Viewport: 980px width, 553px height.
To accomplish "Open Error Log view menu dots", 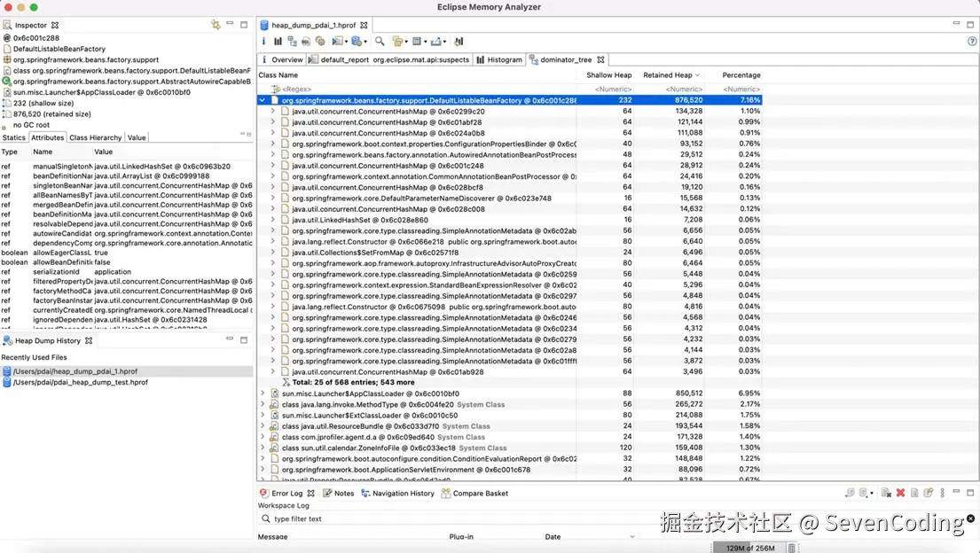I will tap(943, 493).
